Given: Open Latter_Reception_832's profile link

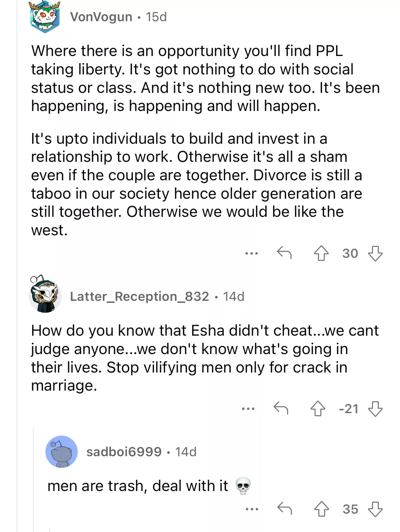Looking at the screenshot, I should pyautogui.click(x=139, y=296).
